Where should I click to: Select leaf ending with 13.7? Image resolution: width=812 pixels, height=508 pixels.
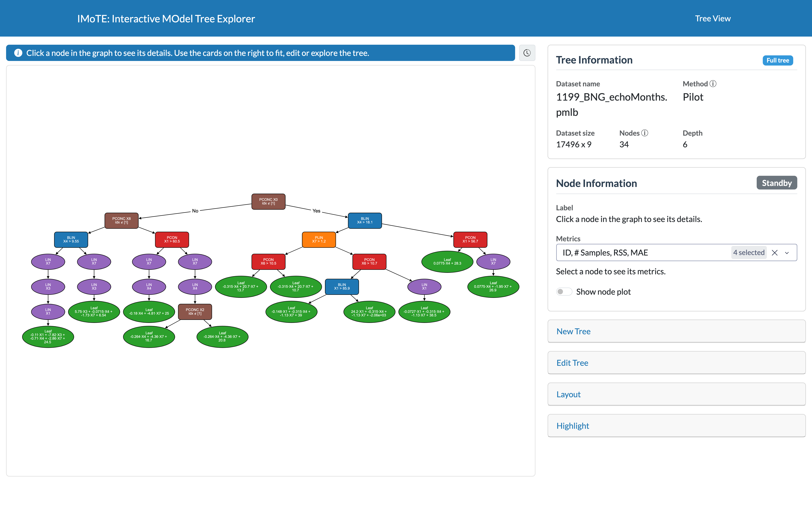pos(241,287)
